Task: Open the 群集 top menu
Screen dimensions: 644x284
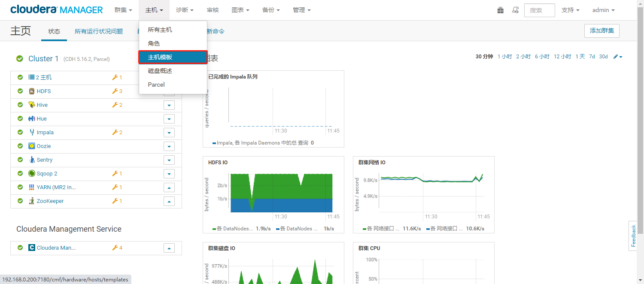Action: point(123,10)
